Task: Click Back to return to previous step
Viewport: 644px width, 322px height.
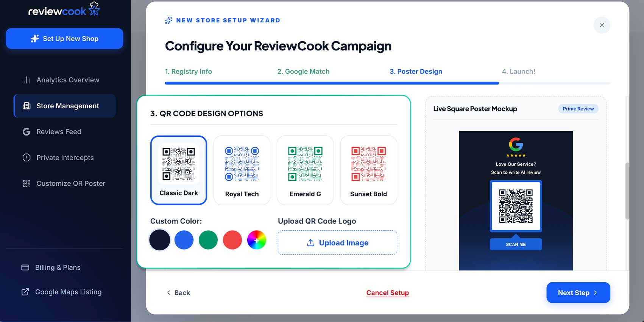Action: (178, 292)
